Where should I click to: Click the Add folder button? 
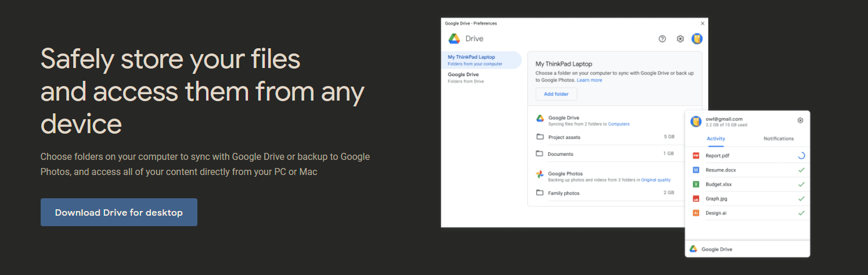click(556, 94)
